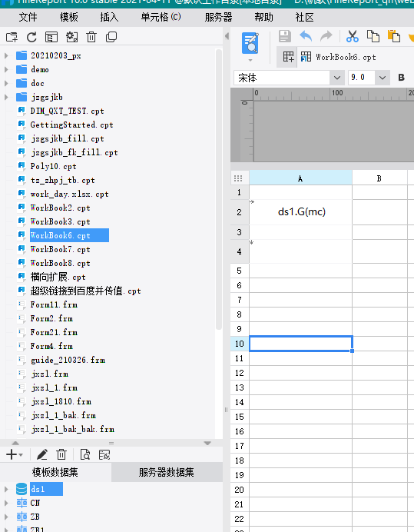Select the guide_210326.frm file
Viewport: 414px width, 532px height.
68,360
